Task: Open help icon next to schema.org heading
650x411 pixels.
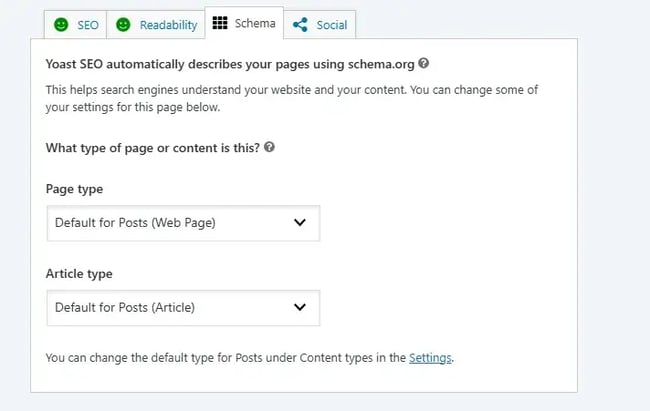Action: [x=423, y=63]
